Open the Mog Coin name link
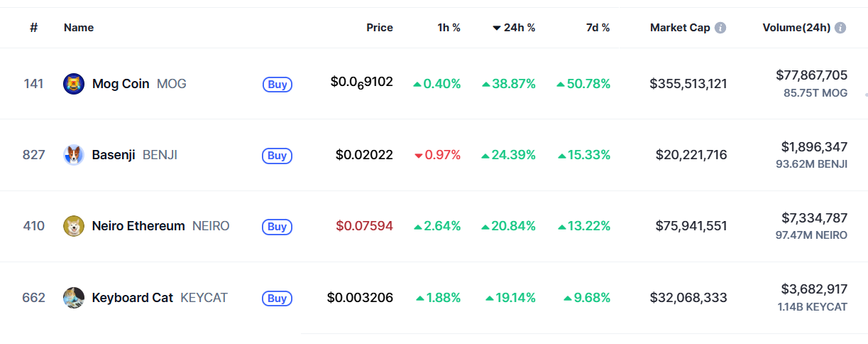The image size is (868, 344). coord(121,84)
